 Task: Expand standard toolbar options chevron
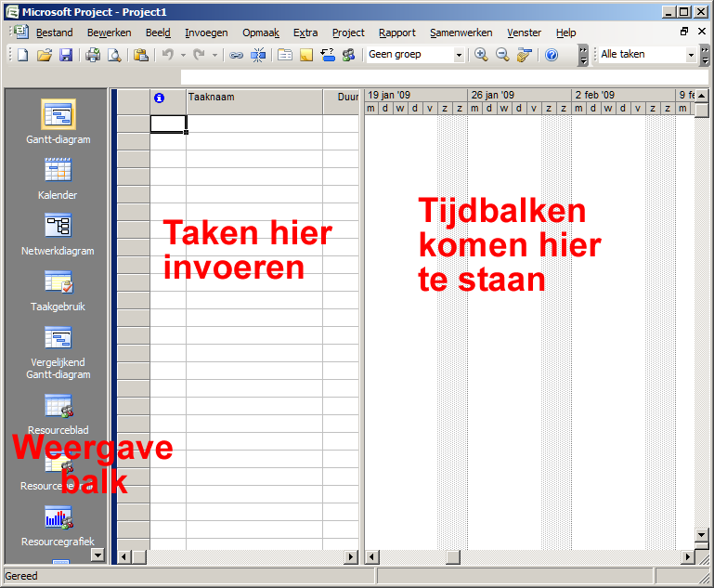tap(583, 55)
